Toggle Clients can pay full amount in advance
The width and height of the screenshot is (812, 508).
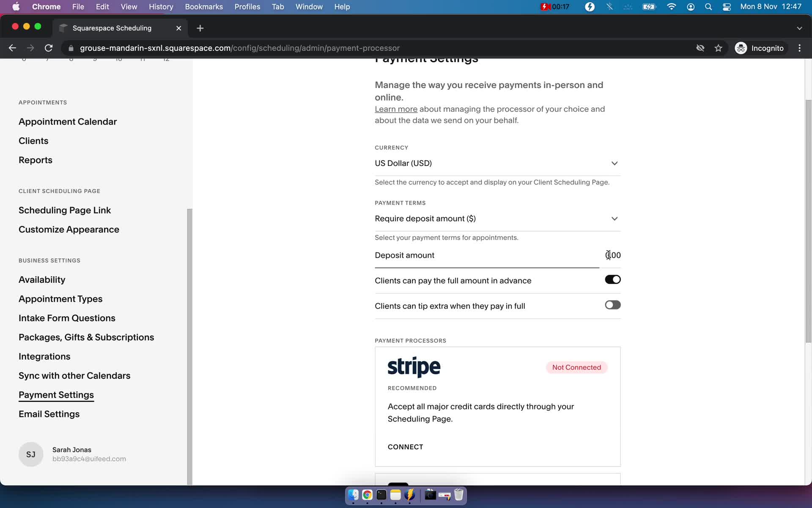612,280
